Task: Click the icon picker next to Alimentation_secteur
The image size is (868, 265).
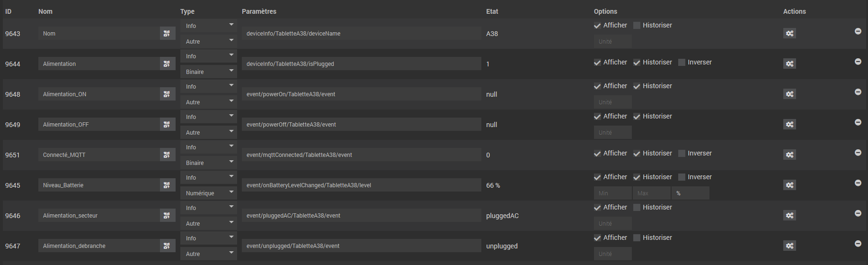Action: tap(167, 216)
